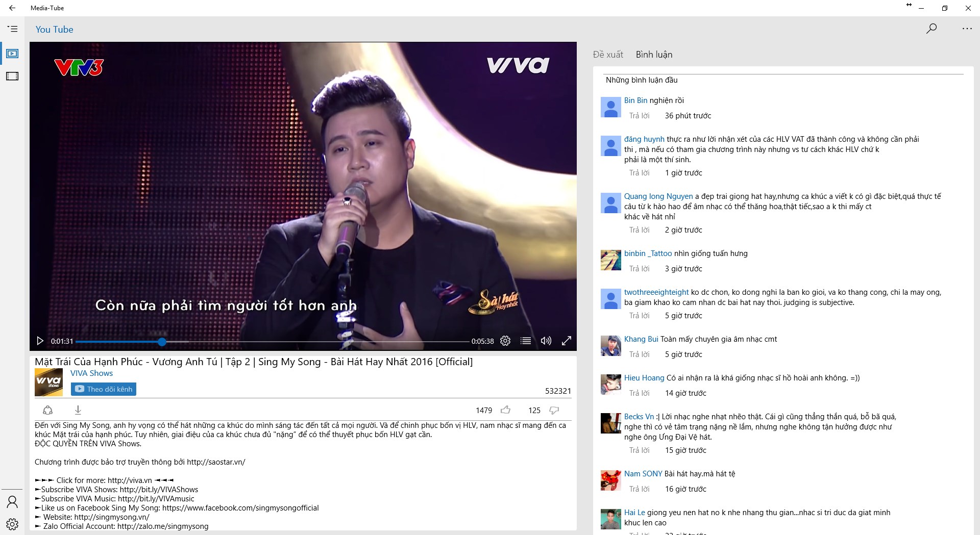Switch to the Bình luận tab
This screenshot has width=980, height=535.
[x=654, y=55]
